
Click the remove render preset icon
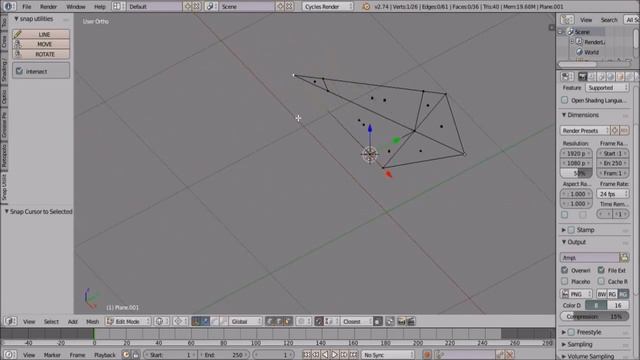pyautogui.click(x=624, y=131)
